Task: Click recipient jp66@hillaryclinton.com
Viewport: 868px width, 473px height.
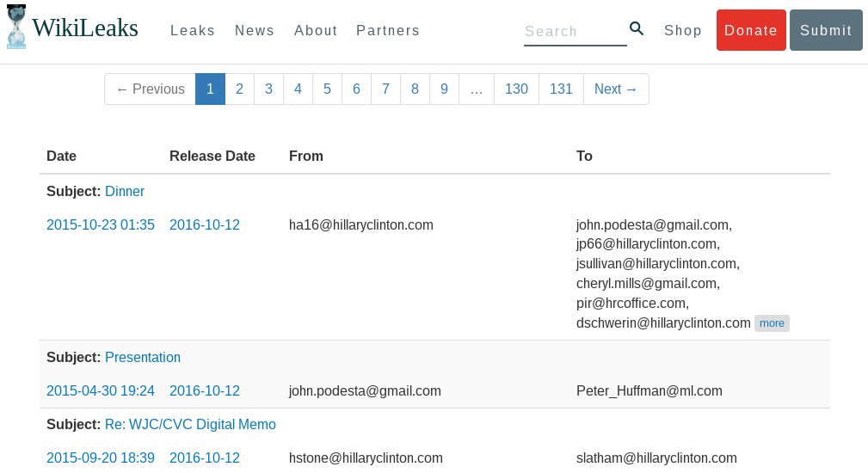Action: 648,244
